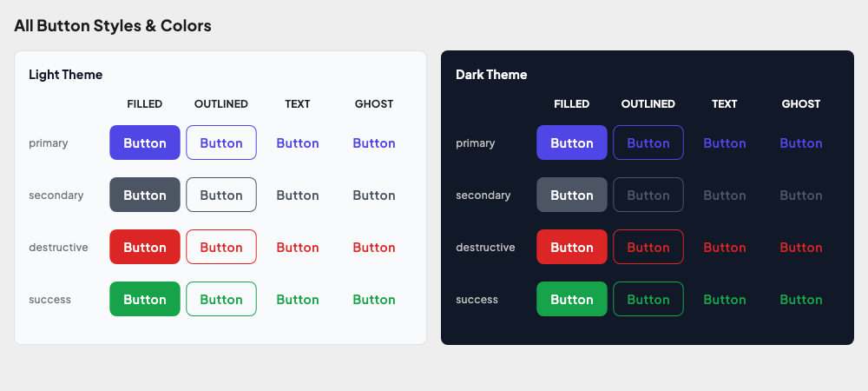Hit the dark theme text destructive button
This screenshot has height=391, width=868.
(725, 247)
